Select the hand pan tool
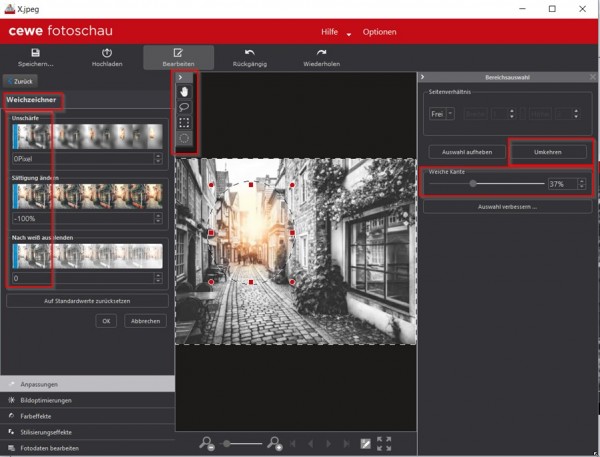600x457 pixels. 183,92
